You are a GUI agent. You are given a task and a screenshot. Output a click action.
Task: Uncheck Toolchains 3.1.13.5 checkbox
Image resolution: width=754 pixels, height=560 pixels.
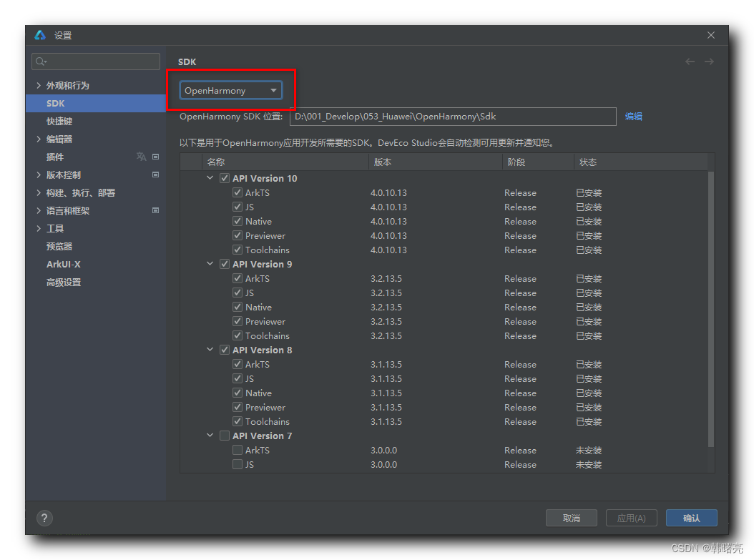237,421
